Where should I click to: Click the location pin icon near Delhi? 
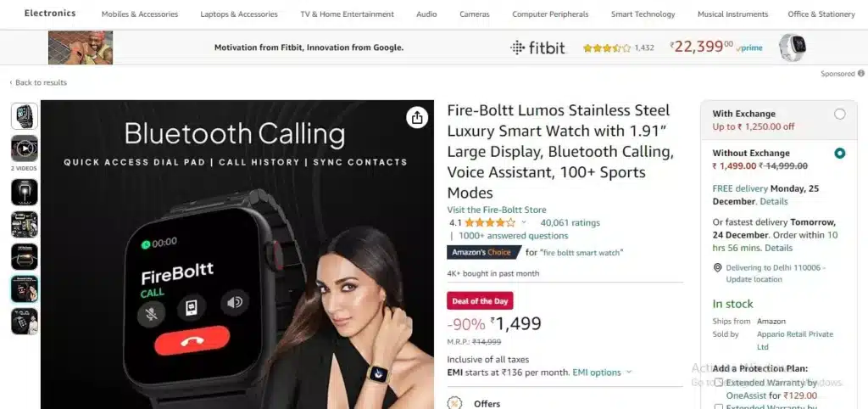[x=717, y=267]
